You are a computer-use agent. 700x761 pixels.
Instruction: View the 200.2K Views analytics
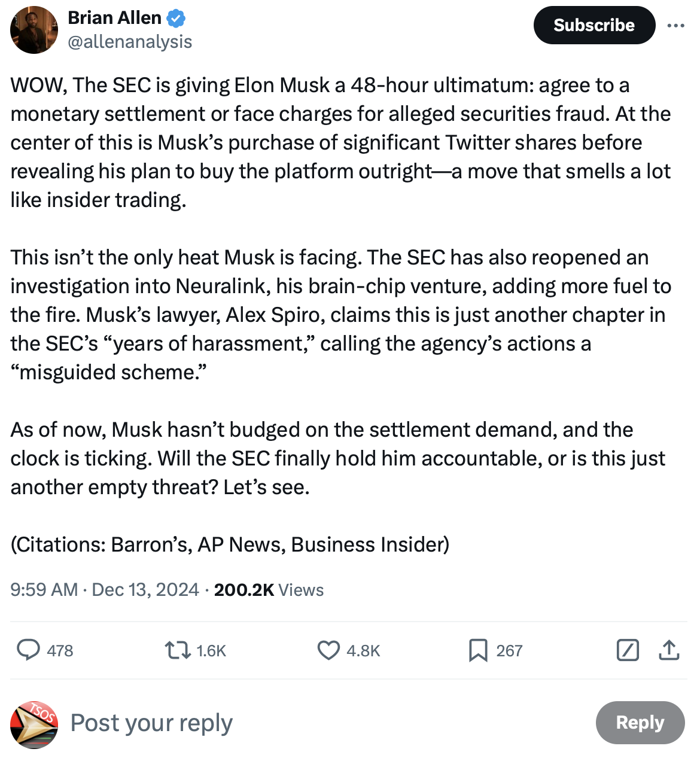(x=269, y=590)
